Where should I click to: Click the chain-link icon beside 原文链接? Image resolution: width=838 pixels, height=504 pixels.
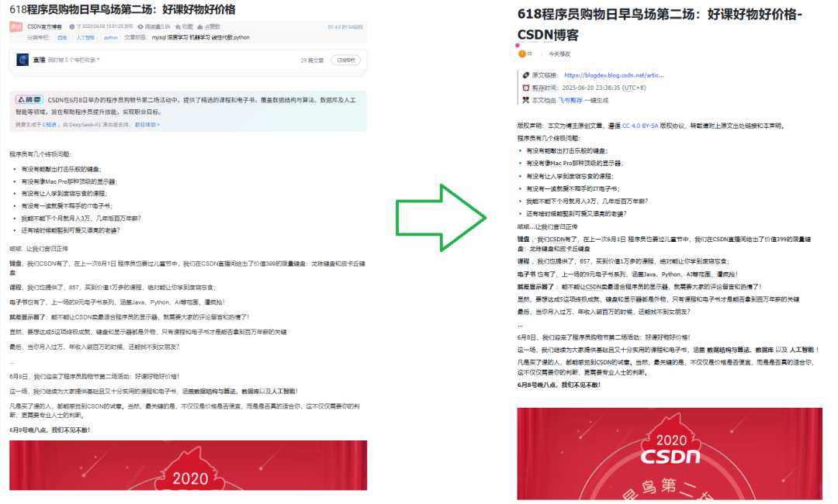tap(525, 74)
